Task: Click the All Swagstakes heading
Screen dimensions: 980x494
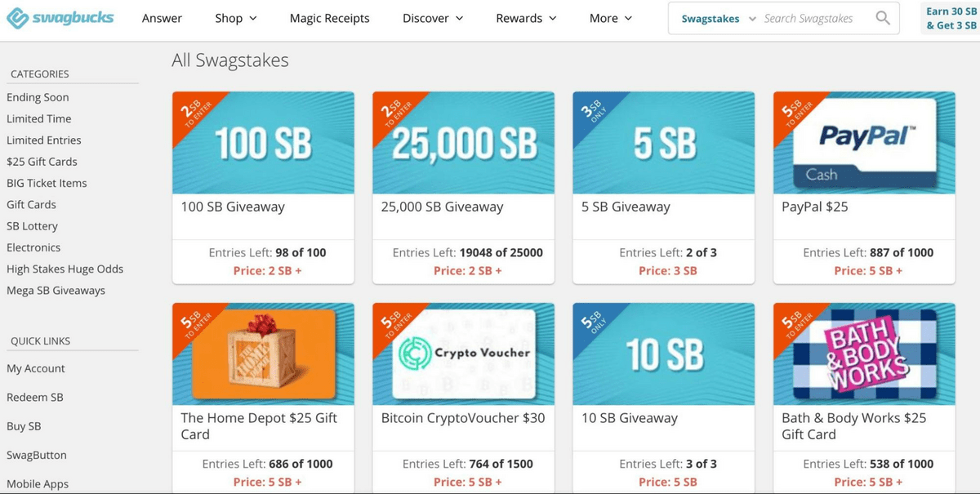Action: [x=230, y=60]
